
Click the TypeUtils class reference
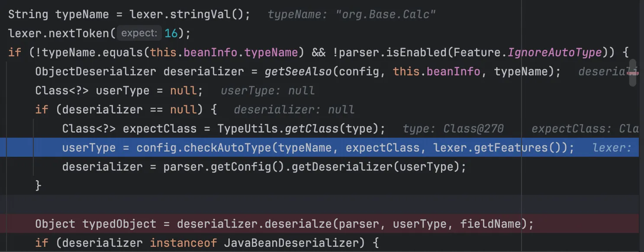click(x=245, y=129)
